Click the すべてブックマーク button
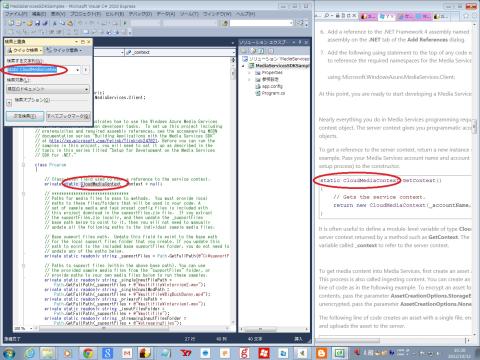The height and width of the screenshot is (360, 480). pos(68,116)
